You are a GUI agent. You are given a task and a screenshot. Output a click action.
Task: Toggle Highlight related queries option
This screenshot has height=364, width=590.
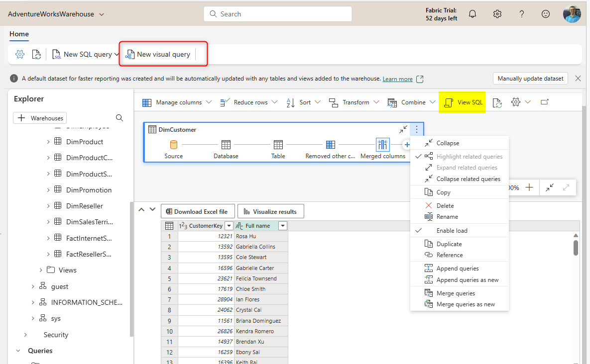(469, 157)
